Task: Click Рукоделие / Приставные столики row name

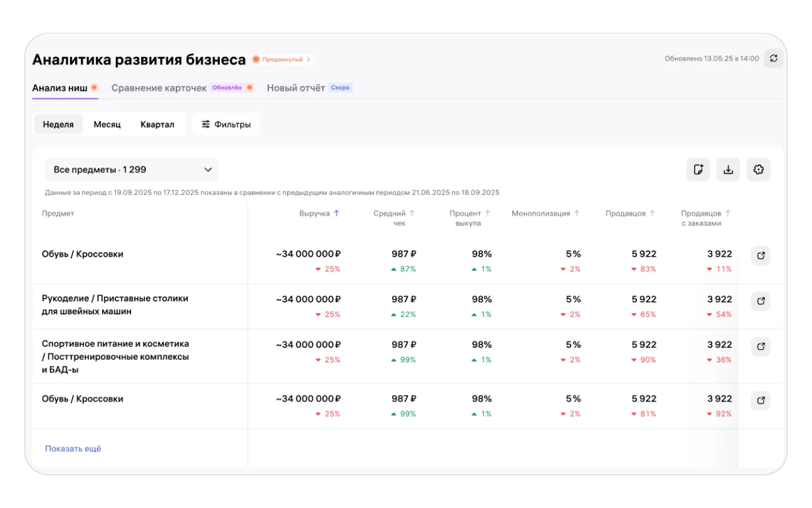Action: pos(115,305)
